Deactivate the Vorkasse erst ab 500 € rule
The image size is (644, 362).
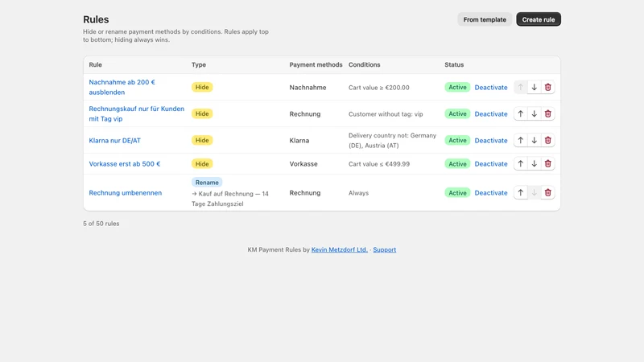click(x=491, y=164)
